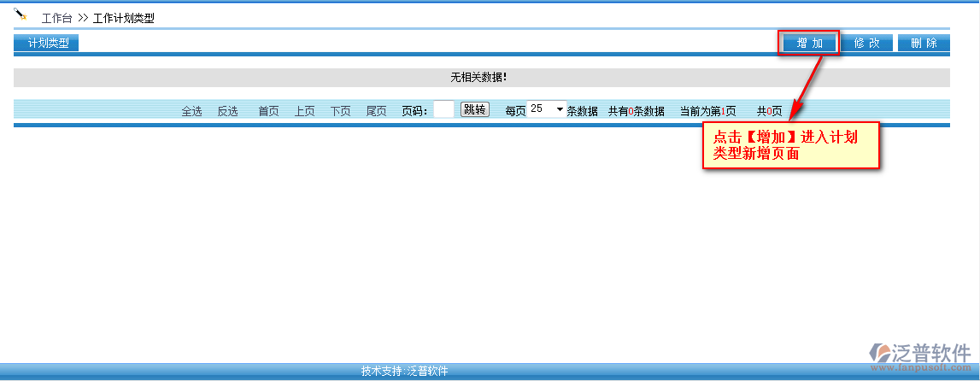Click the 工作计划类型 breadcrumb text

[124, 18]
